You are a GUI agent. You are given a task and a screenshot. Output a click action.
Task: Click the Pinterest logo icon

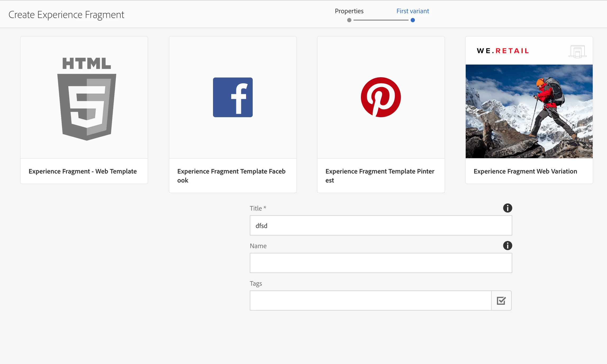[381, 97]
